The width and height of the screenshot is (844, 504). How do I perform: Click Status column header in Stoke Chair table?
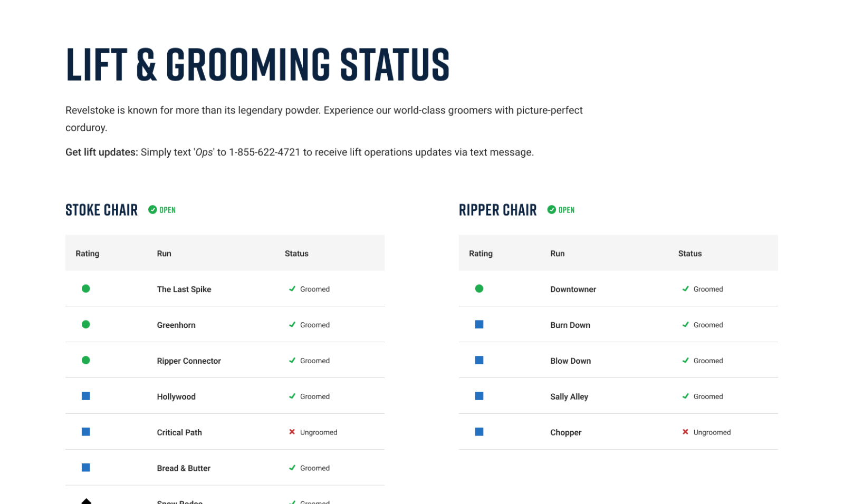(x=296, y=254)
